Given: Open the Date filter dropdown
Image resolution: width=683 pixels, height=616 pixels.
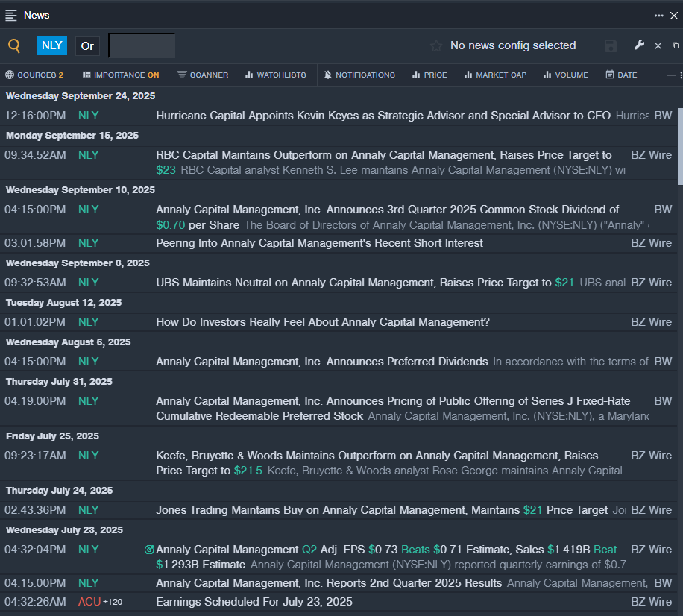Looking at the screenshot, I should pyautogui.click(x=621, y=75).
